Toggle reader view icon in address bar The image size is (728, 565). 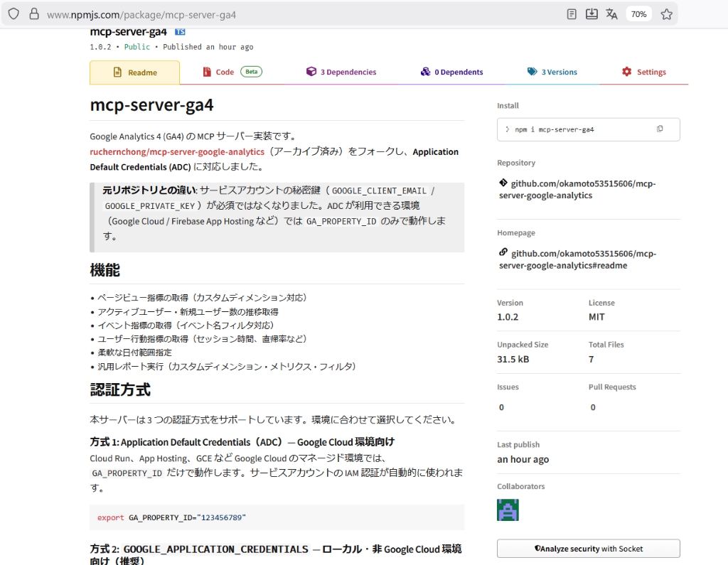pyautogui.click(x=572, y=14)
